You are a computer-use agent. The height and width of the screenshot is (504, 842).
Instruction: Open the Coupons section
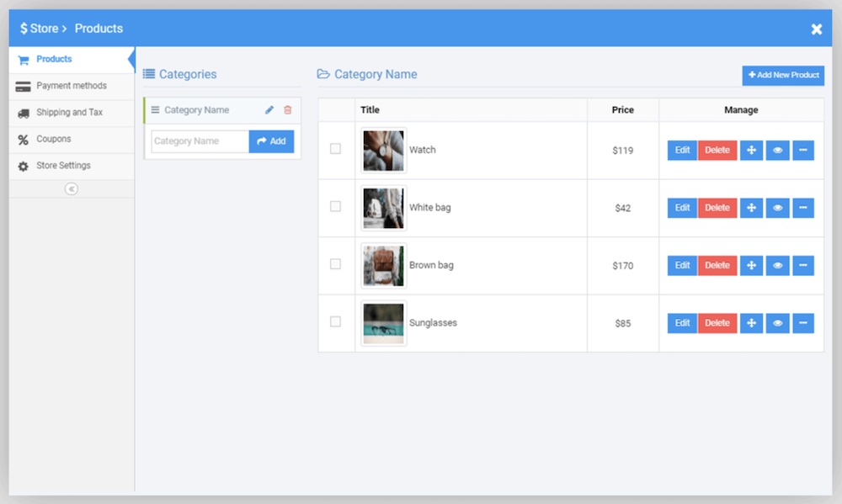point(72,139)
